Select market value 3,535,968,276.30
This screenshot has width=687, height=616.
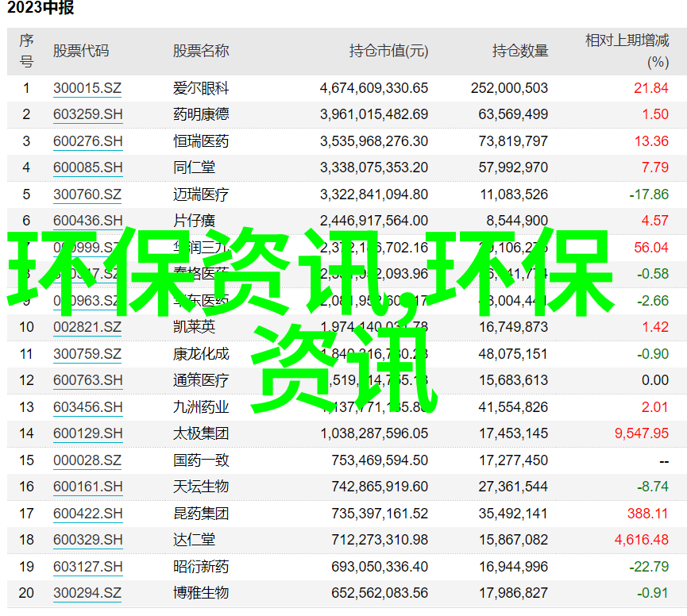[374, 141]
